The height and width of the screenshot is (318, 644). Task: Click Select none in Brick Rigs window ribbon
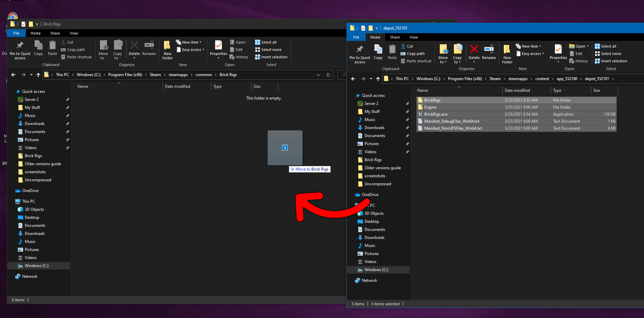point(268,50)
